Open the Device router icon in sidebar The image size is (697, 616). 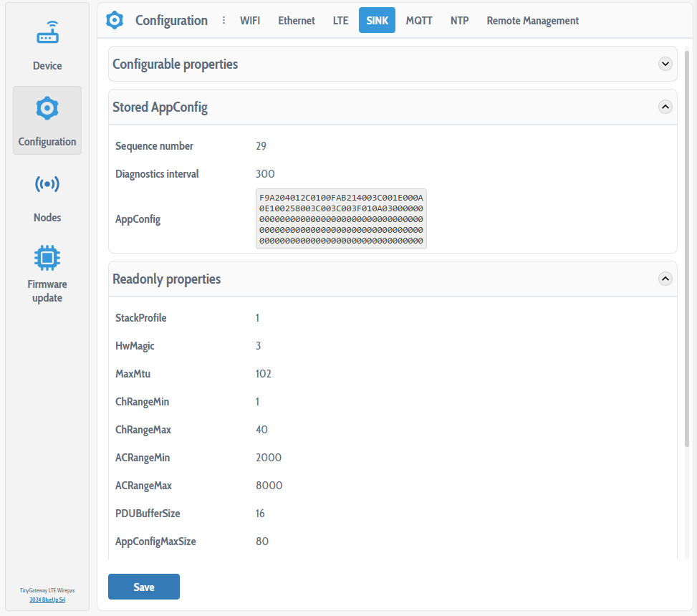[x=47, y=33]
